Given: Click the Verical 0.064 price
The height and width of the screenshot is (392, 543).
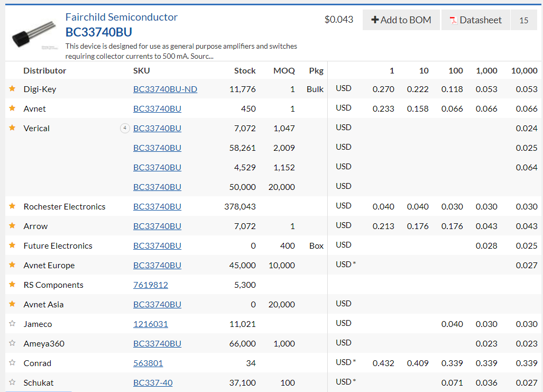Looking at the screenshot, I should [x=527, y=167].
